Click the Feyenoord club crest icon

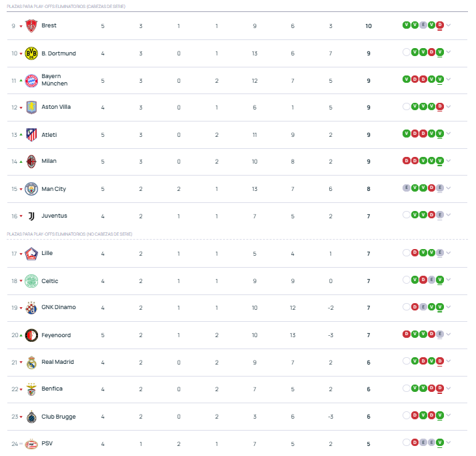[x=31, y=335]
